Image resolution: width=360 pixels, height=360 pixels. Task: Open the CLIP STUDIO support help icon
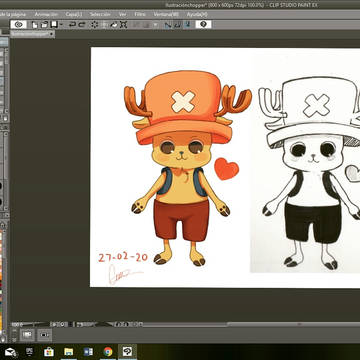[203, 24]
